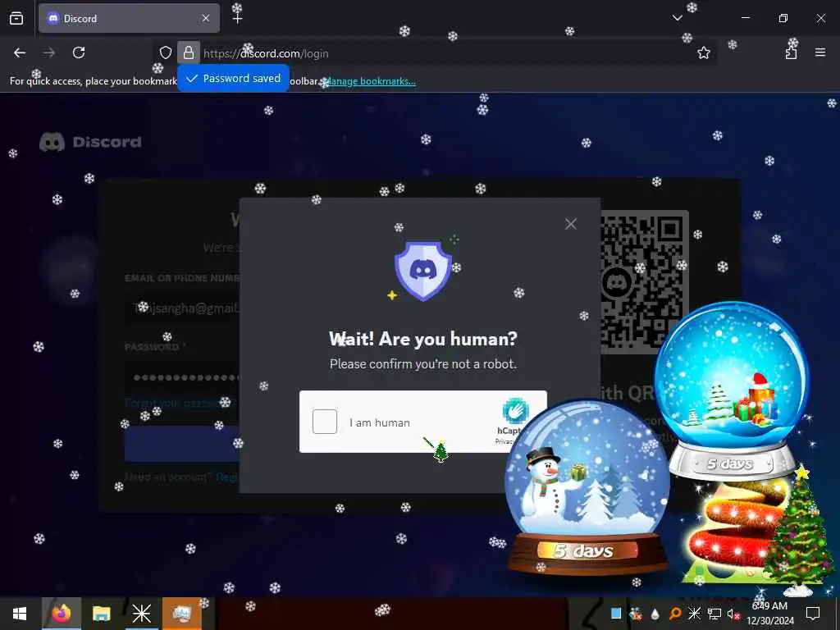Click the Discord logo at page top
Image resolution: width=840 pixels, height=630 pixels.
(x=90, y=142)
